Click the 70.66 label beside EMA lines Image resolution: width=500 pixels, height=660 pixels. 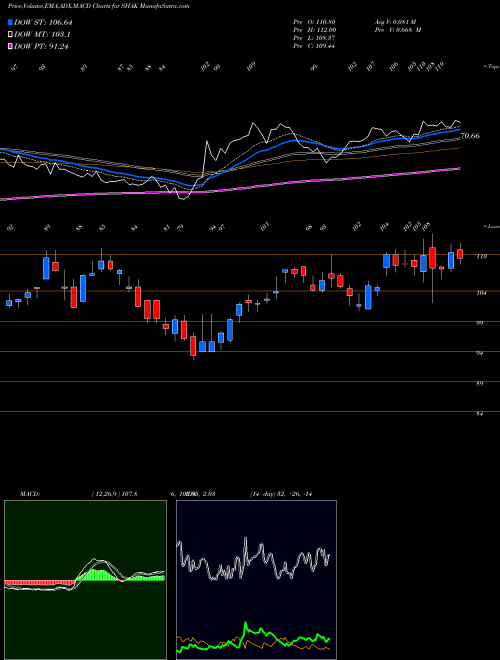coord(470,136)
